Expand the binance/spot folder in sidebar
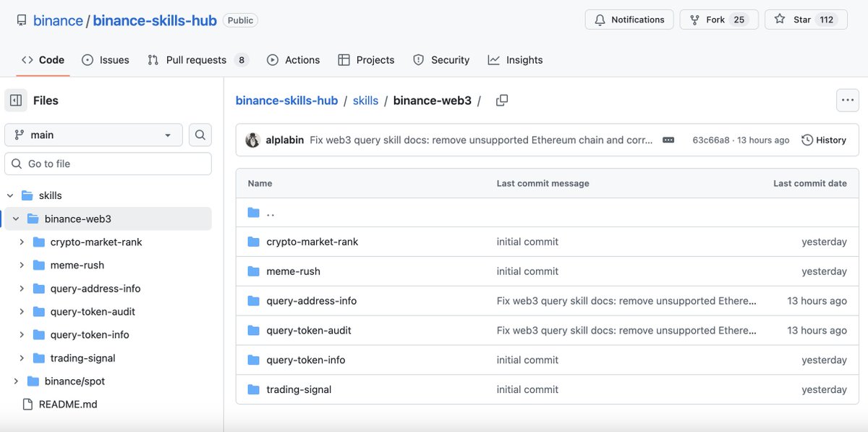 click(x=16, y=381)
